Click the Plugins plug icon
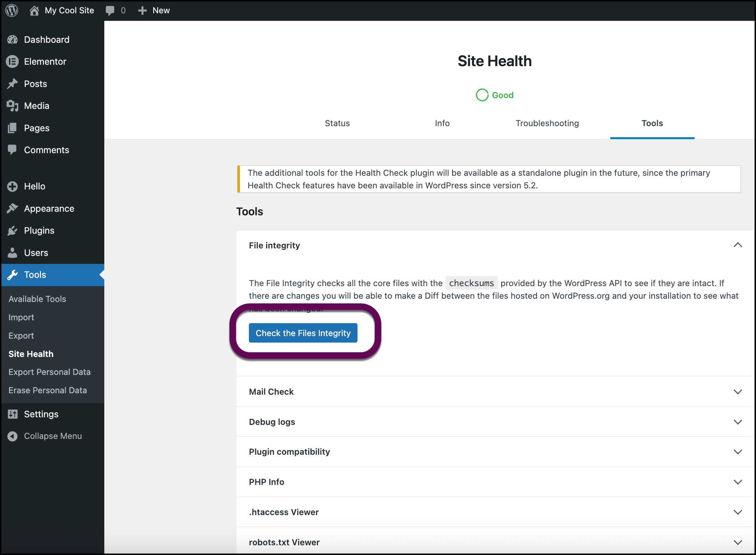Screen dimensions: 756x555 tap(13, 230)
